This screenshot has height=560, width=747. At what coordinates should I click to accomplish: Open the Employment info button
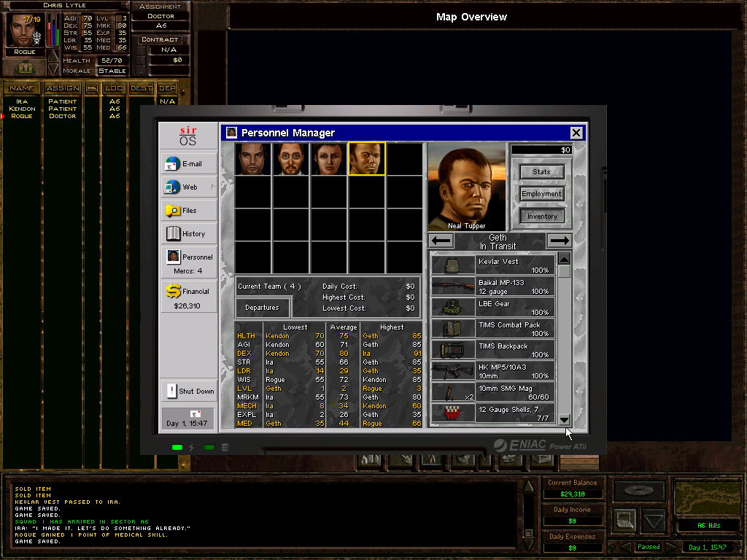point(542,194)
